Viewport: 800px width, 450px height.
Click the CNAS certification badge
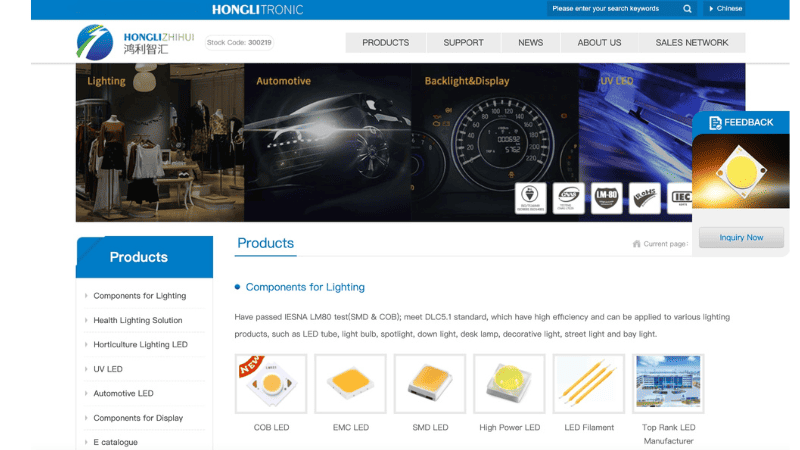click(568, 198)
